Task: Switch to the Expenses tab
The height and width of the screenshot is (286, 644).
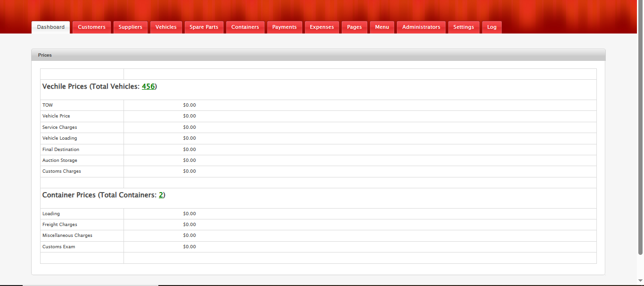Action: tap(322, 27)
